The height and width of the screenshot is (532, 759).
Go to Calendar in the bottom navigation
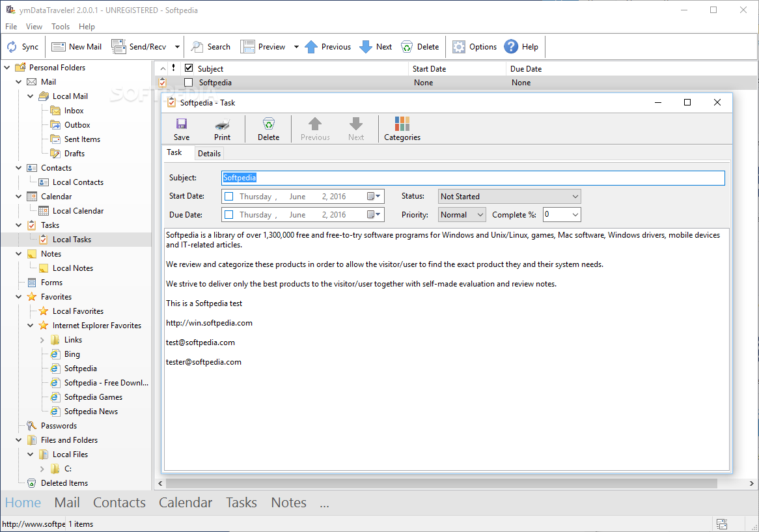pos(186,503)
